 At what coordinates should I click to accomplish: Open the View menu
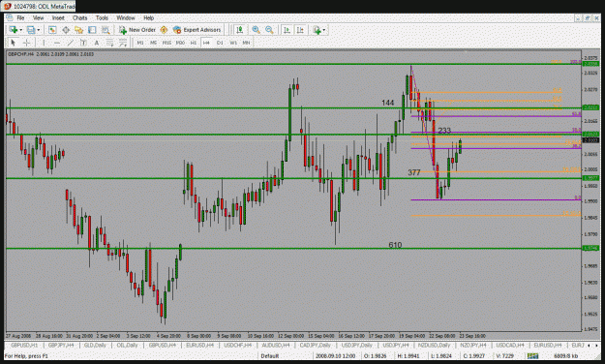38,17
